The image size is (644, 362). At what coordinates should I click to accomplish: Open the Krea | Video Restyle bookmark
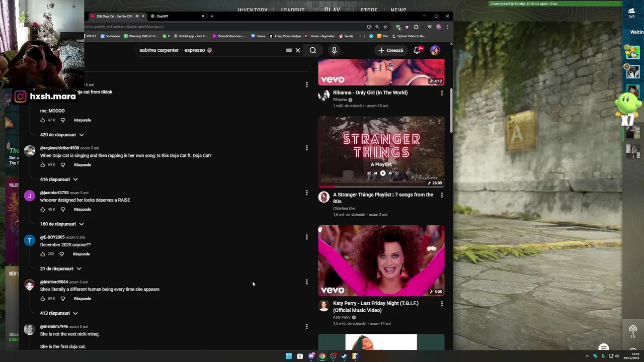pyautogui.click(x=285, y=36)
